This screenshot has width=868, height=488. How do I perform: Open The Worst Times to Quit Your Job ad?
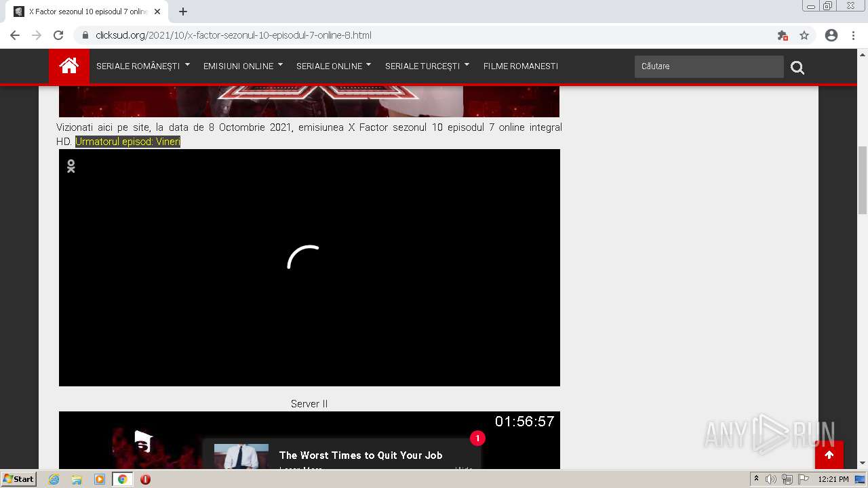pyautogui.click(x=361, y=455)
